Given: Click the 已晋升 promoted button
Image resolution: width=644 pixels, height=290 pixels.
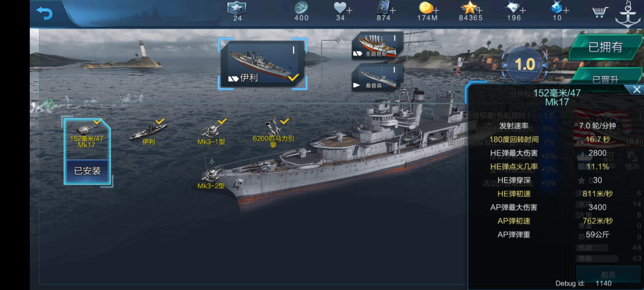Looking at the screenshot, I should pos(605,78).
